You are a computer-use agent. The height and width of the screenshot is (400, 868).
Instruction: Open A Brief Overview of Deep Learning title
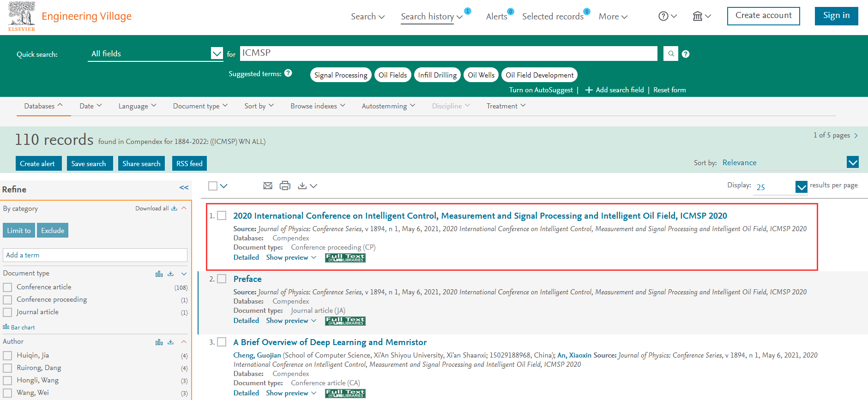point(330,342)
